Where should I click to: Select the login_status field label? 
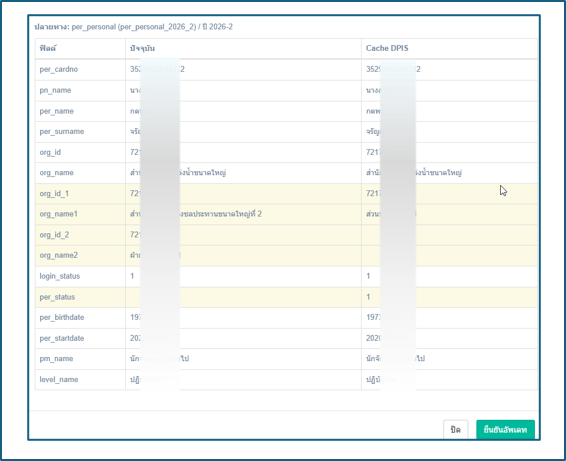(x=60, y=276)
